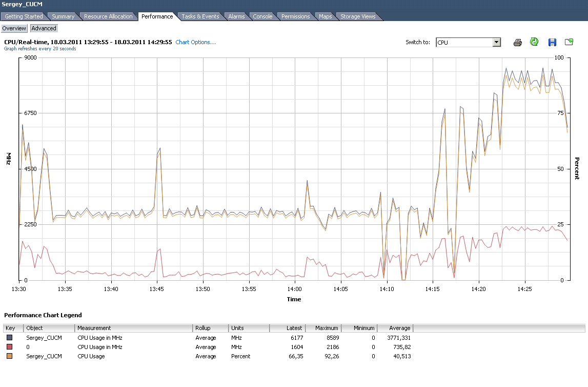View the Alarms tab

(236, 16)
